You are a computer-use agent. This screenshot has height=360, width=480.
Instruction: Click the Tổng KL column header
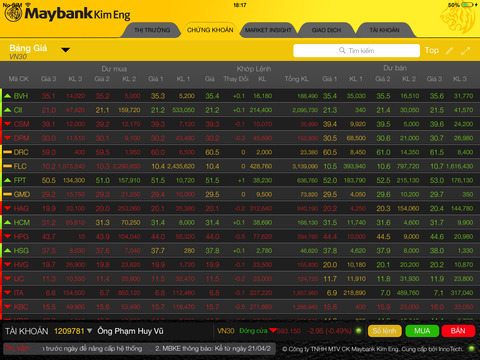click(296, 79)
